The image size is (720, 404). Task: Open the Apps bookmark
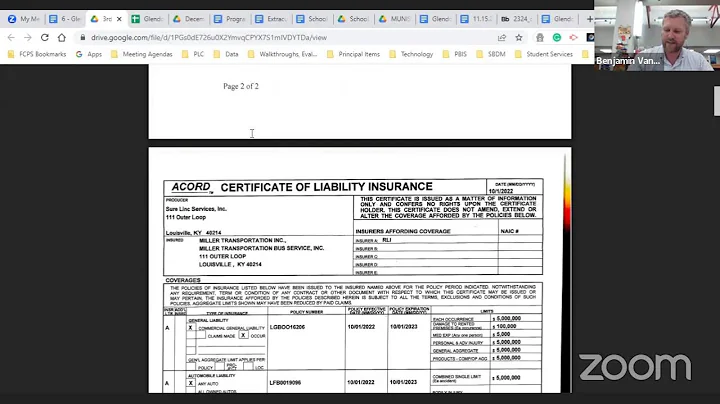pos(89,54)
